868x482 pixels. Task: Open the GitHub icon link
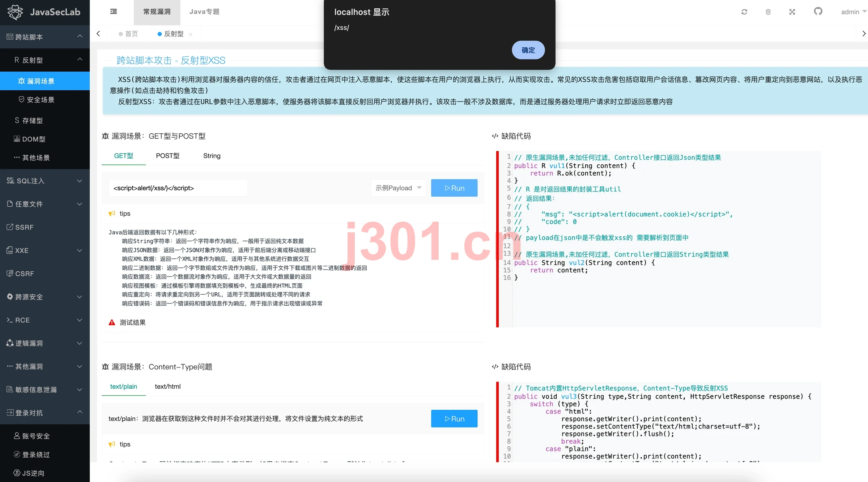pyautogui.click(x=818, y=12)
